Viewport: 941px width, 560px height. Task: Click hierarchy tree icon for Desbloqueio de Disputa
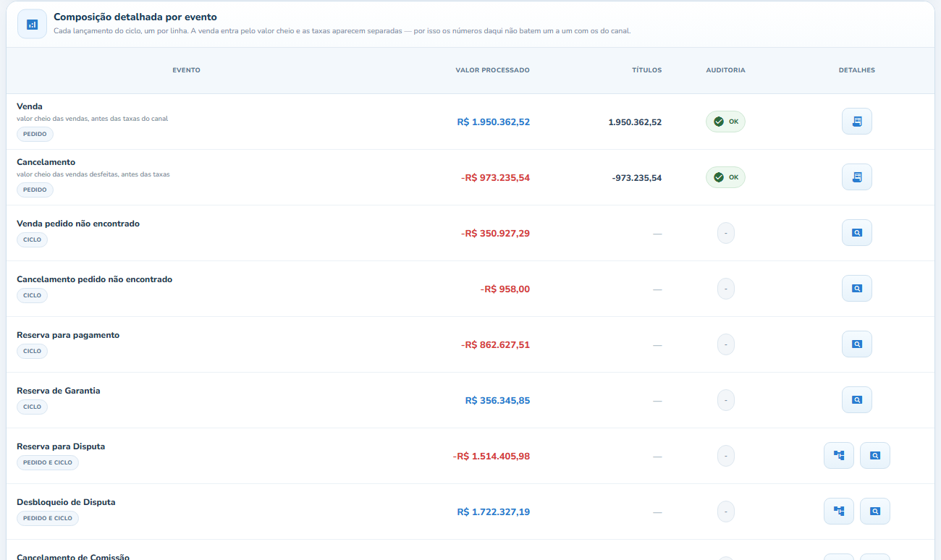coord(839,512)
